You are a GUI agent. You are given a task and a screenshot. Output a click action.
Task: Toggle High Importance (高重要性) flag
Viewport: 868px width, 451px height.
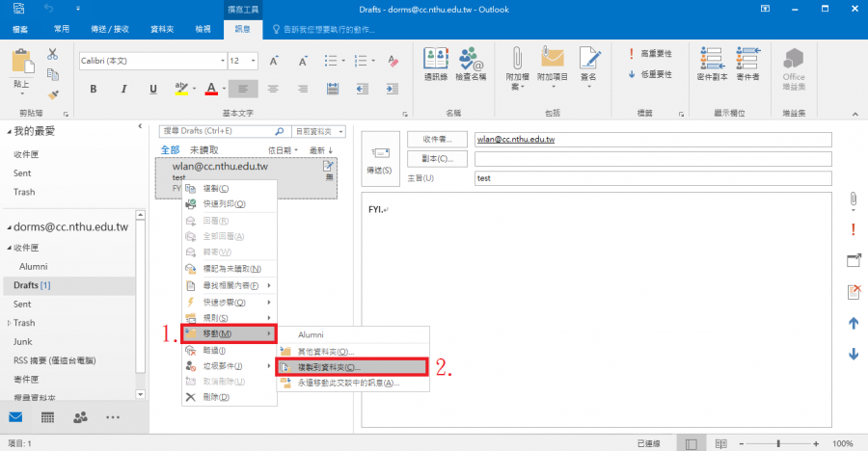click(x=650, y=55)
